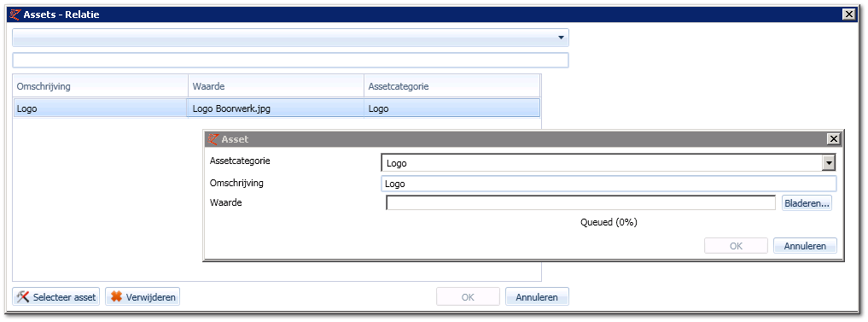Click Annuleren in the Assets - Relatie window

tap(536, 297)
